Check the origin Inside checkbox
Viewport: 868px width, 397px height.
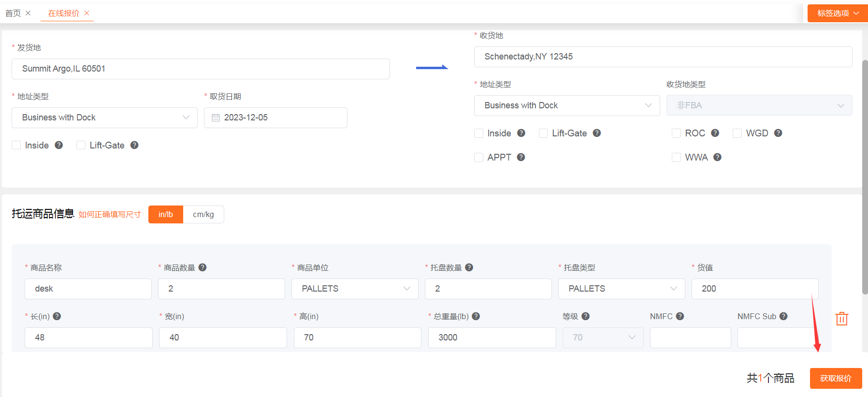click(16, 146)
